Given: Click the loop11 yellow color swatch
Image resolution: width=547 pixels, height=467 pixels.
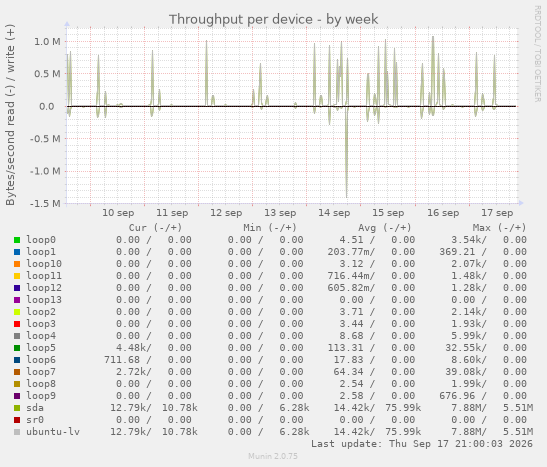Looking at the screenshot, I should pos(17,276).
